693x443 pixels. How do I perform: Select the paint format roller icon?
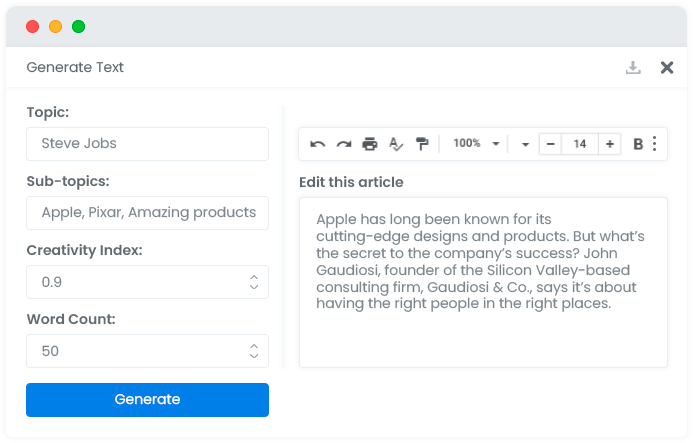click(422, 144)
